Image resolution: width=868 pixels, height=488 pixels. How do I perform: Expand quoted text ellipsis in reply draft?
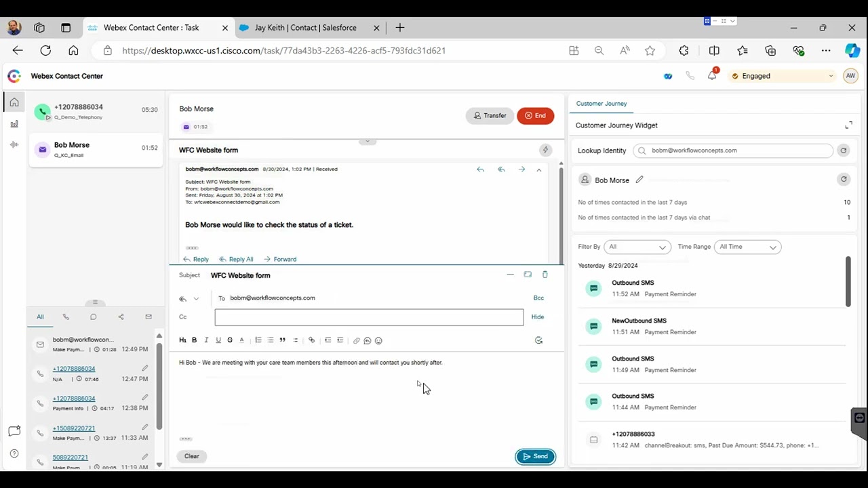click(186, 439)
